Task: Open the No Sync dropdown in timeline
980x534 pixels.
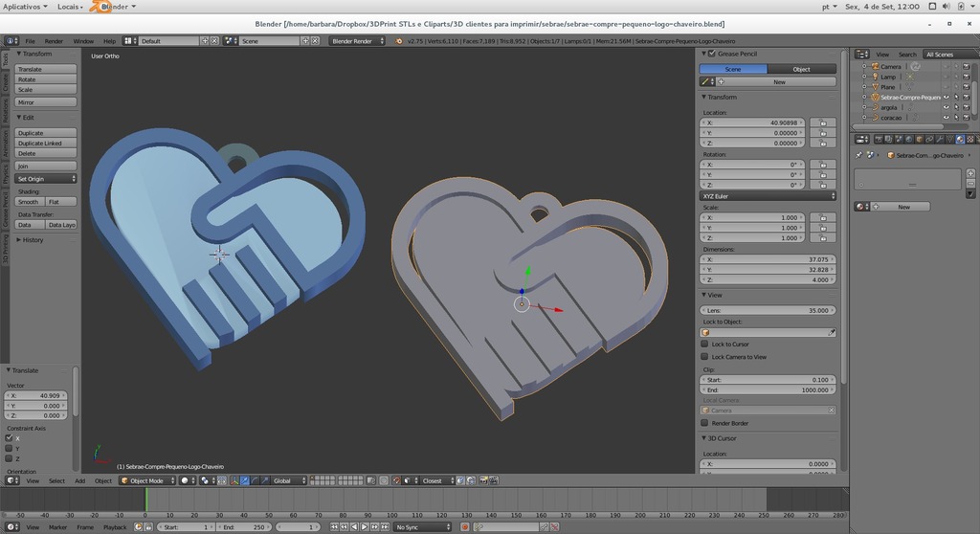Action: [x=421, y=527]
